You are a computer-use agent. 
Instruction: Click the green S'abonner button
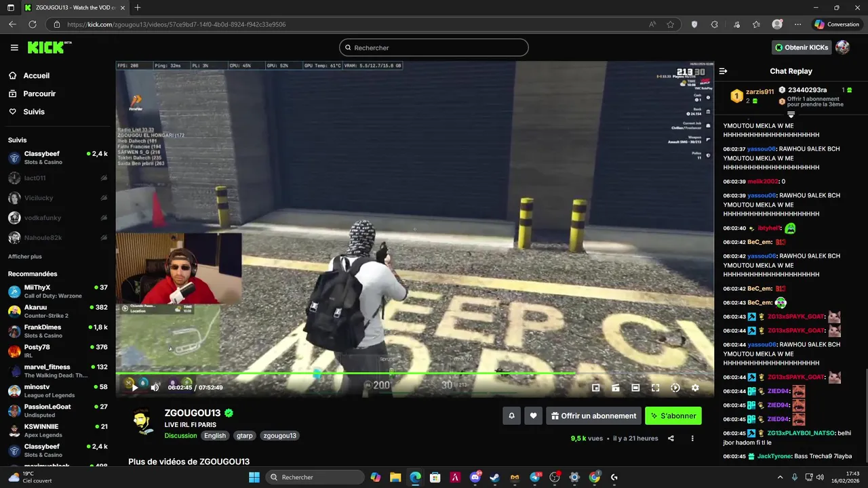pyautogui.click(x=673, y=416)
